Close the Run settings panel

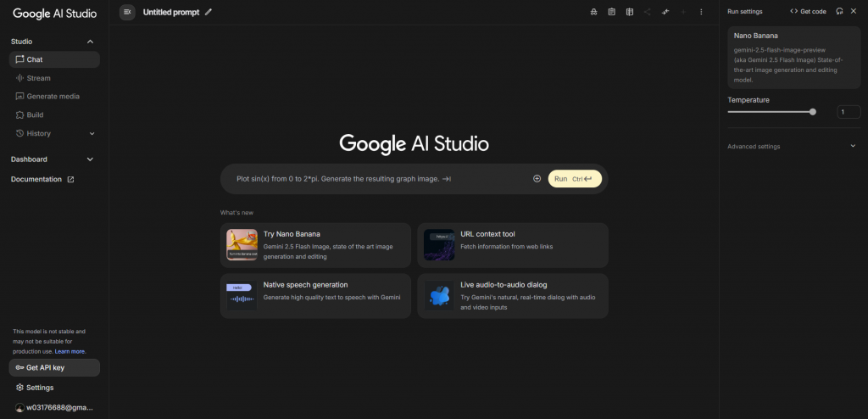click(x=854, y=11)
